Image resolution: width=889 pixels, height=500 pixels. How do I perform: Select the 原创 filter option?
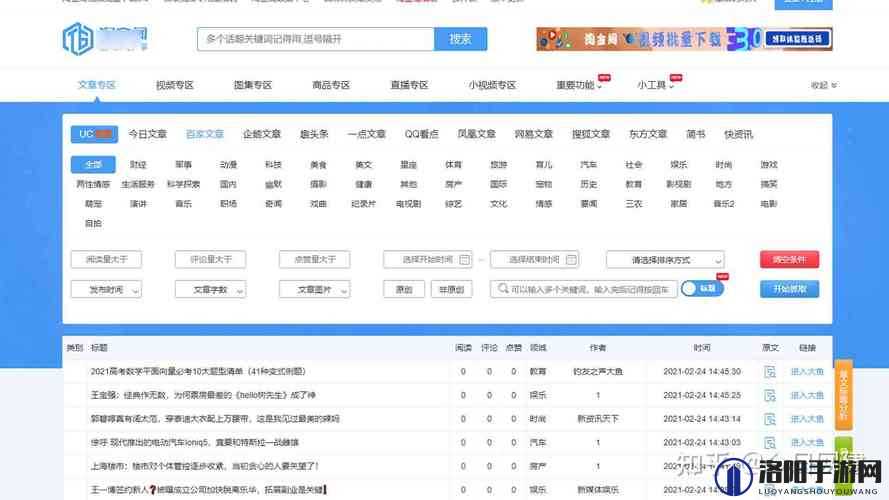coord(404,289)
